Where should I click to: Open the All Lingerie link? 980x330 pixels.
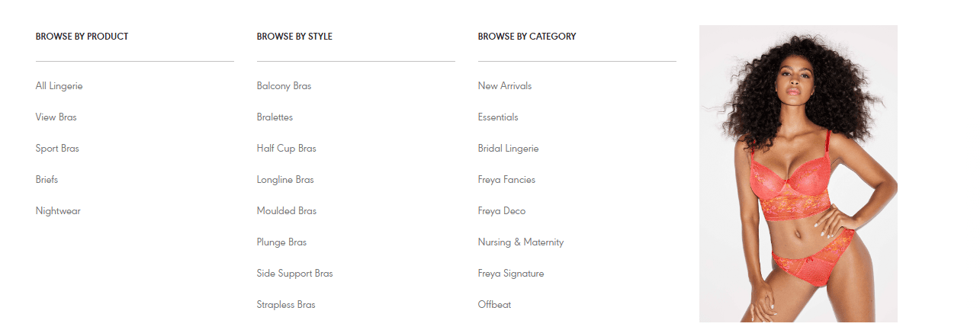point(59,86)
